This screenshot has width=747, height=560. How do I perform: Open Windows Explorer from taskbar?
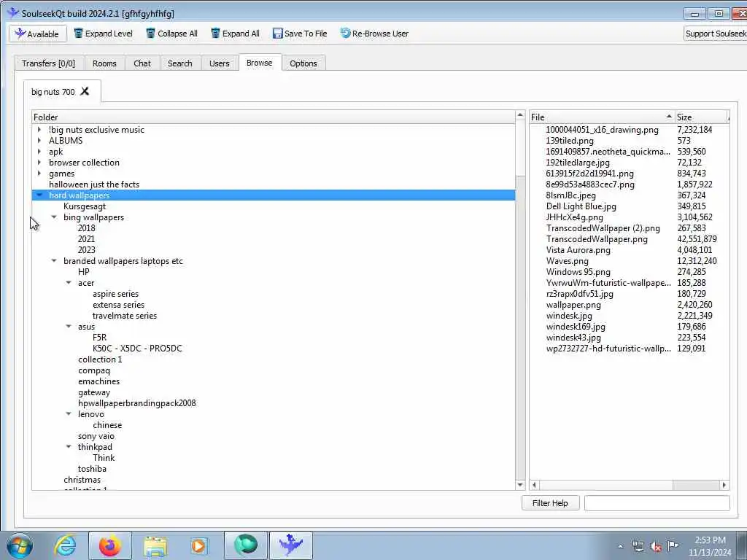pyautogui.click(x=155, y=546)
